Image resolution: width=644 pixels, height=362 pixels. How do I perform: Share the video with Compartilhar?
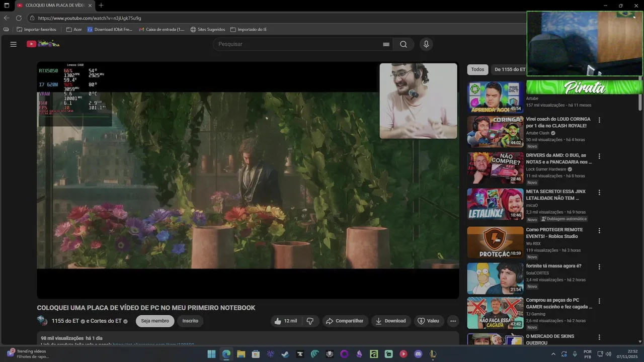[345, 321]
